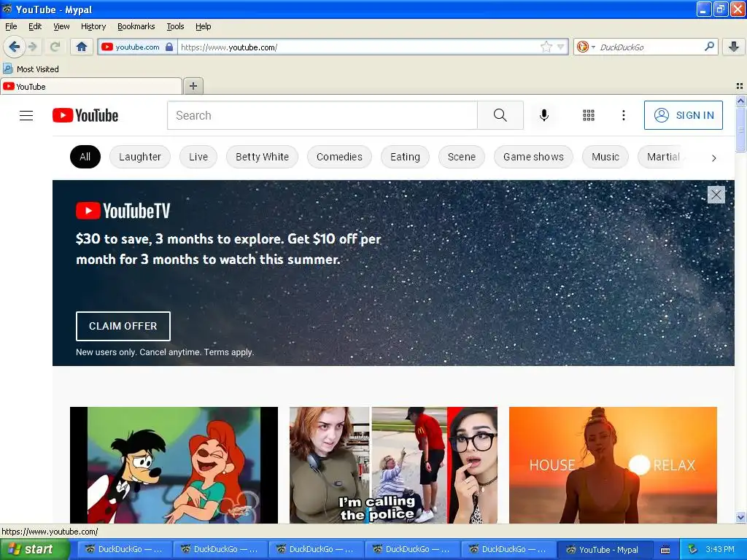Open the Bookmarks menu

(x=136, y=26)
